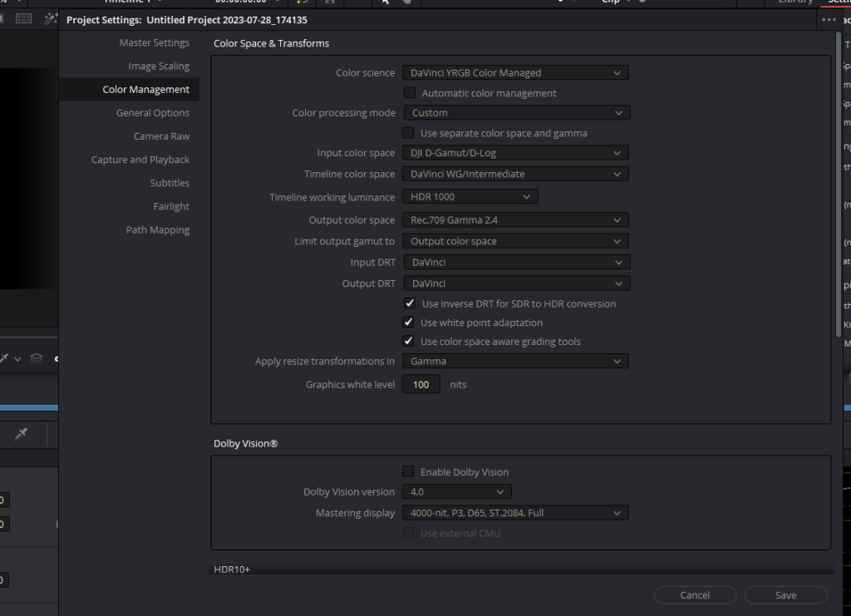The image size is (851, 616).
Task: Toggle Use white point adaptation checkbox
Action: pos(408,323)
